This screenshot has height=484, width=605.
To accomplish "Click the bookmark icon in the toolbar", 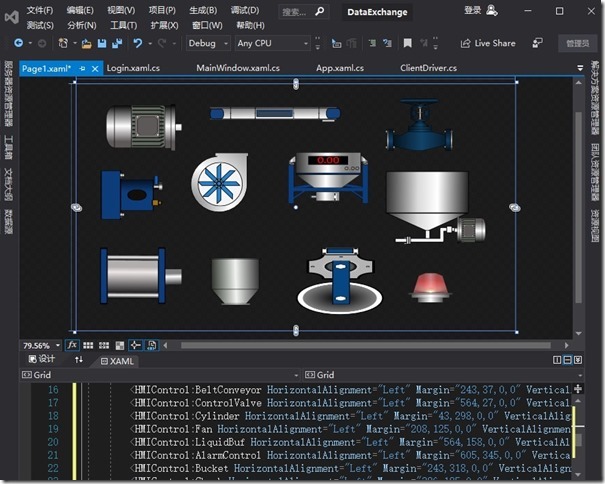I will click(407, 43).
